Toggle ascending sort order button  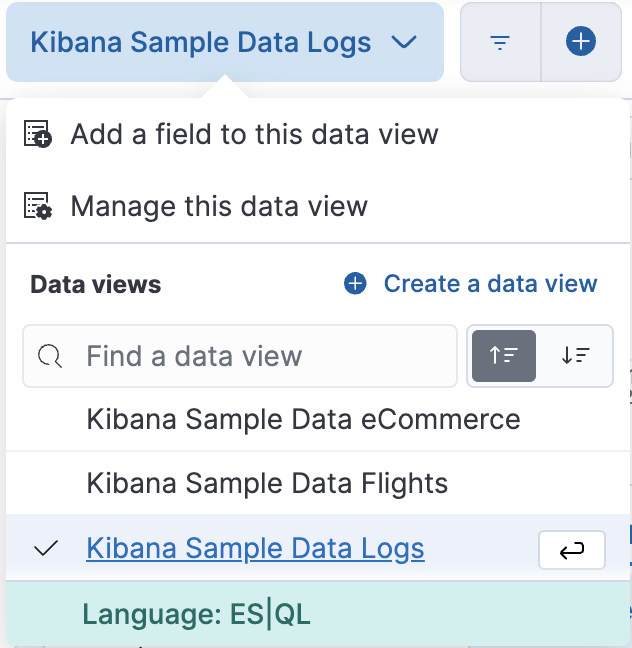click(503, 356)
